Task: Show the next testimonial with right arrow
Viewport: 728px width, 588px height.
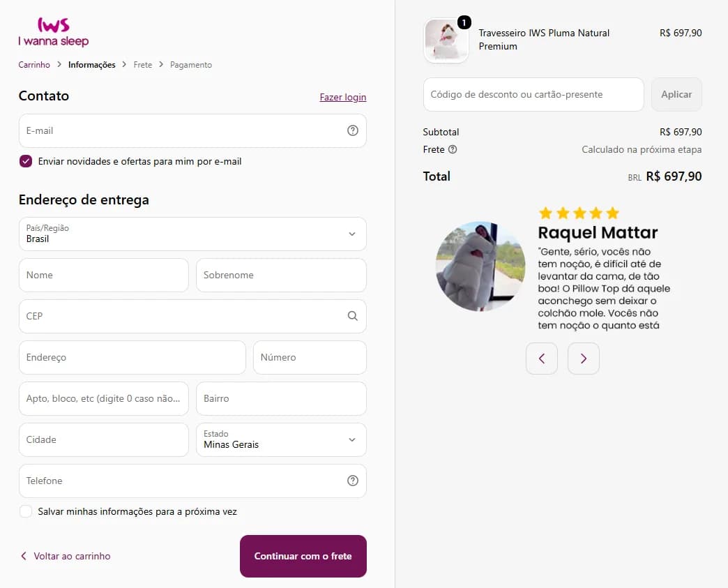Action: [583, 359]
